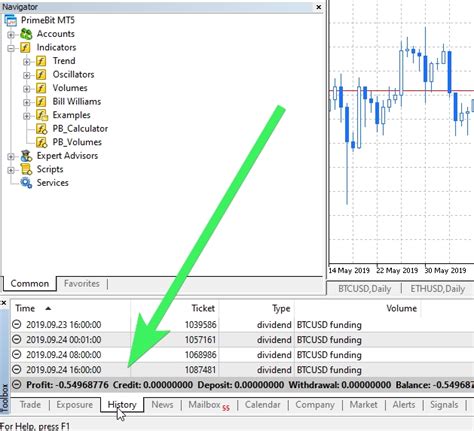The height and width of the screenshot is (431, 474).
Task: Expand the Oscillators group
Action: tap(27, 75)
